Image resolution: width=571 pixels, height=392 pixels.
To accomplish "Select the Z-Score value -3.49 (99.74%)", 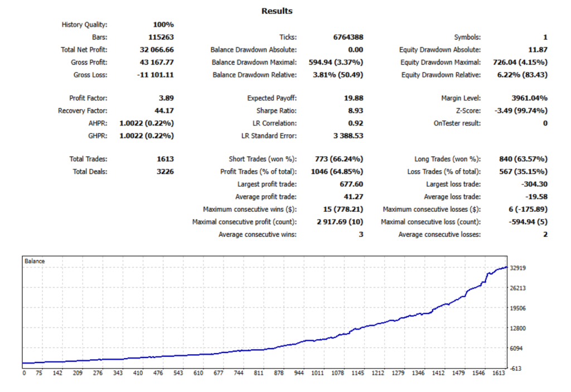I will [x=520, y=110].
